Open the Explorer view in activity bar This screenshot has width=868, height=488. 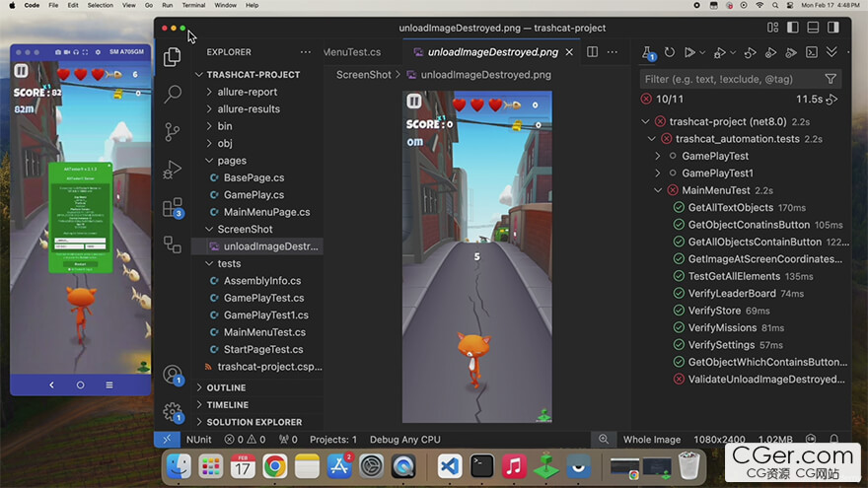pyautogui.click(x=173, y=56)
